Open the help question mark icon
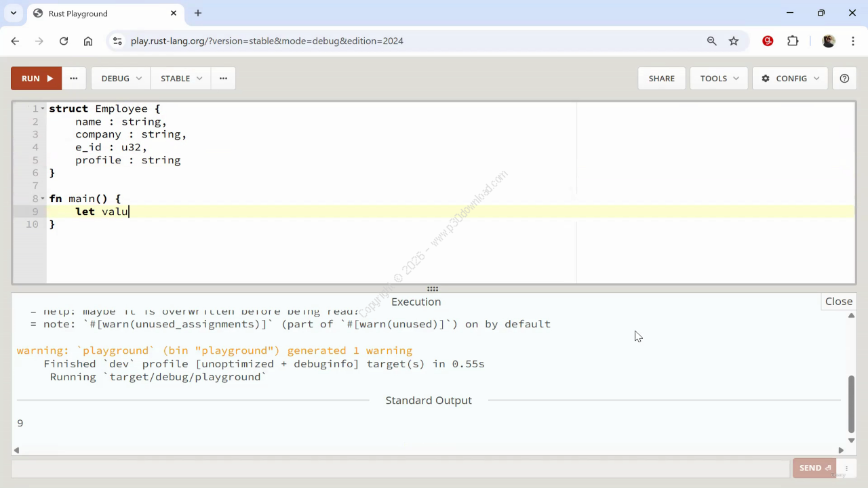 (844, 79)
